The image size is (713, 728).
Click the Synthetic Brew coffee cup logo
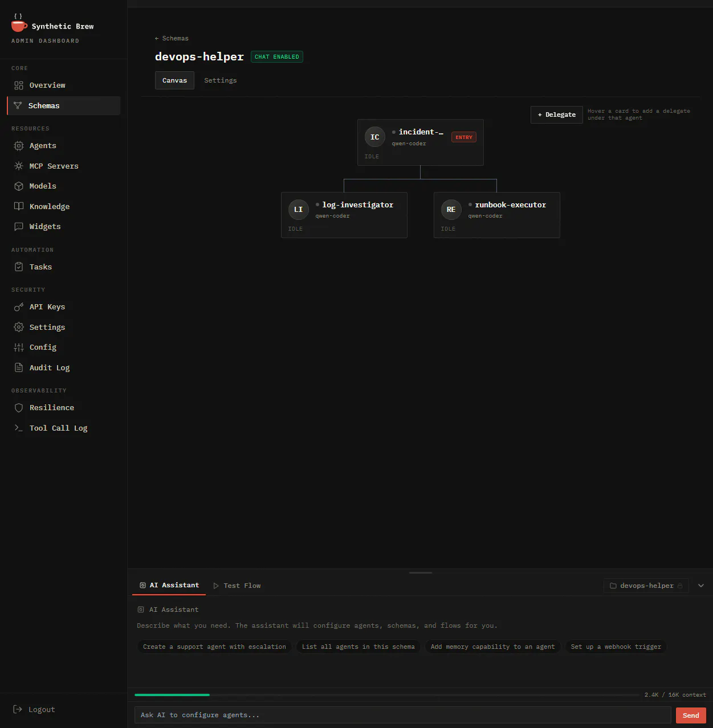[x=19, y=24]
